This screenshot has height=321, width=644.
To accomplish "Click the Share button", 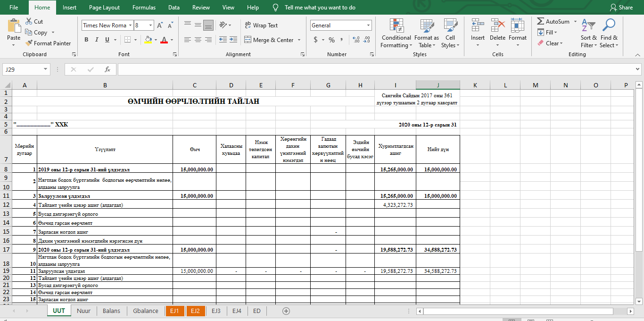I will point(621,8).
